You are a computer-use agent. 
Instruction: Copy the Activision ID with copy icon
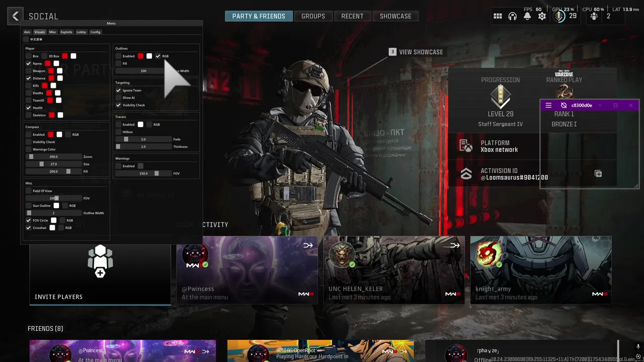tap(598, 173)
